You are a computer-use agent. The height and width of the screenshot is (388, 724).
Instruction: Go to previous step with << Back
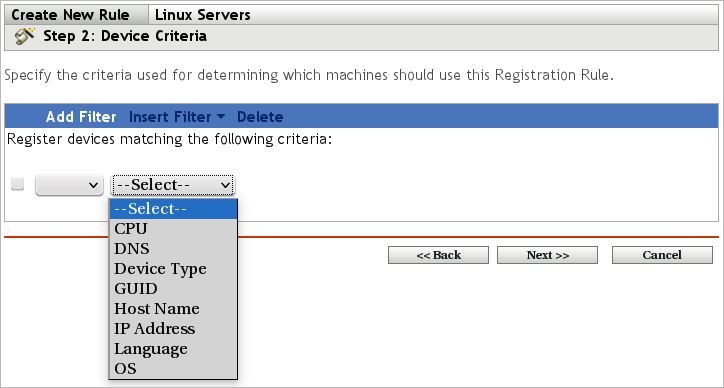click(x=438, y=255)
